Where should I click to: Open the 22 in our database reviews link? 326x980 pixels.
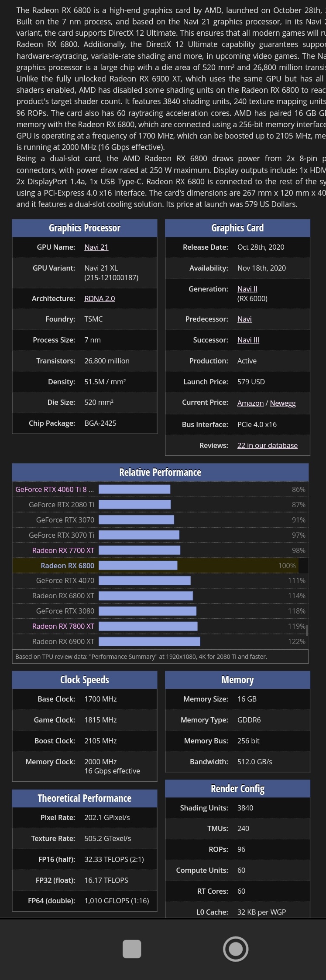pos(267,445)
